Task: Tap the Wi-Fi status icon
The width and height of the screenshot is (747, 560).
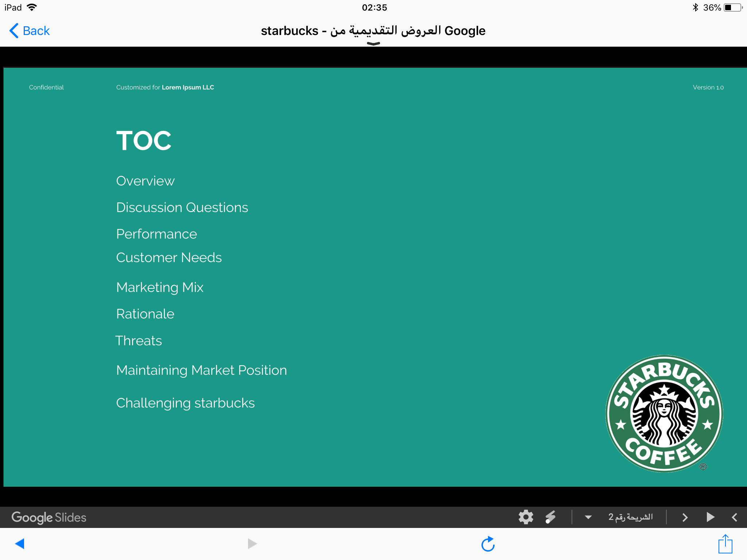Action: tap(32, 7)
